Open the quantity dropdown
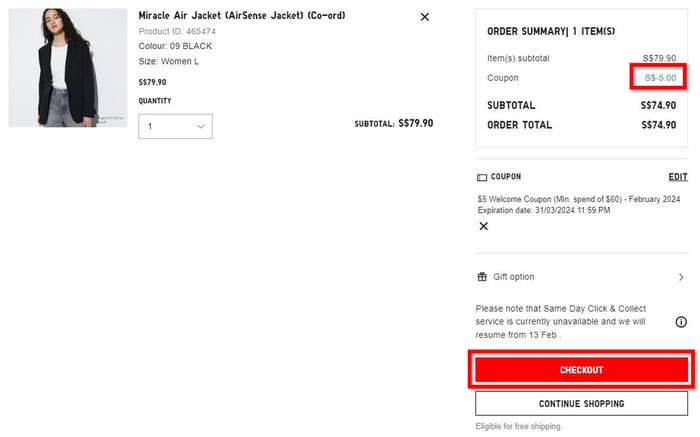700x437 pixels. (175, 127)
